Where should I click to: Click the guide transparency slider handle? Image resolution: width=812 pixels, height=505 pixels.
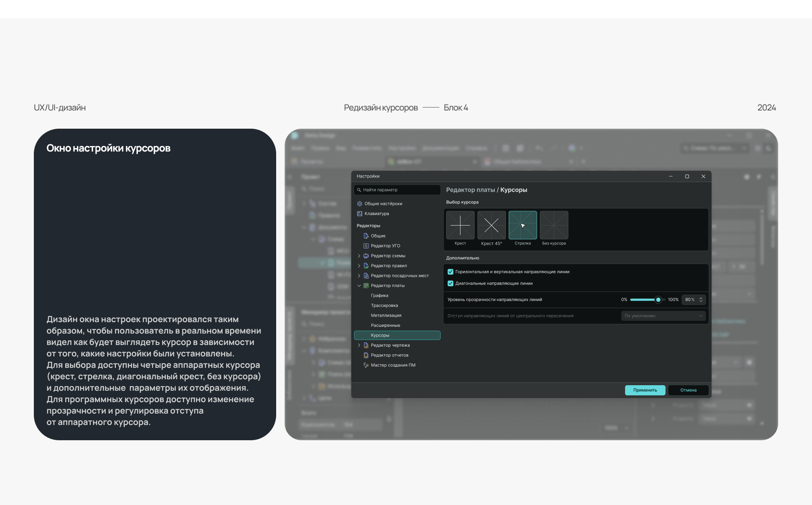(658, 300)
